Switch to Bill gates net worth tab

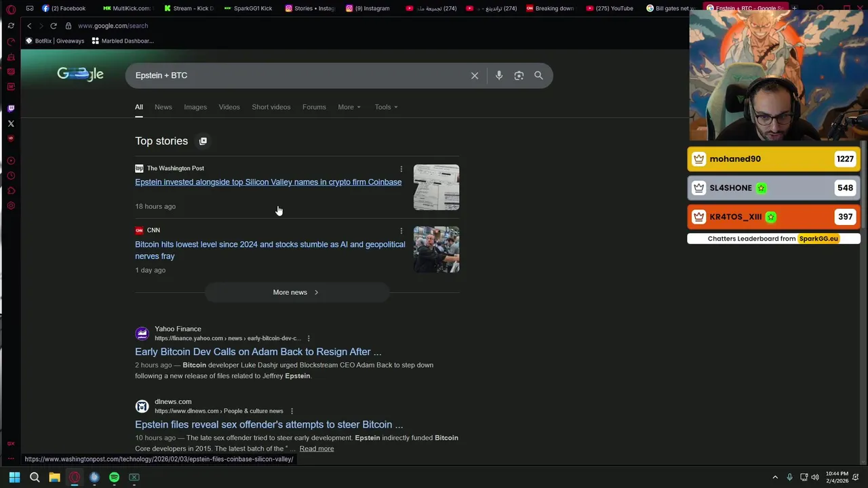(670, 8)
